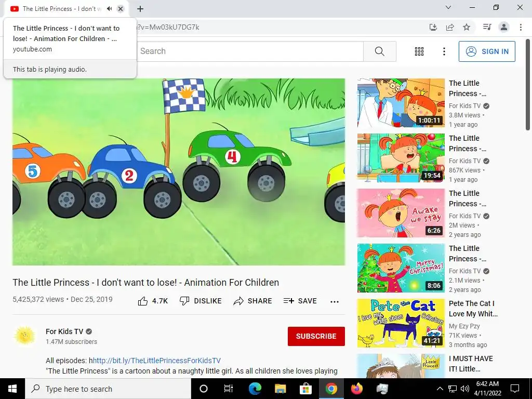Click the video player with racing cars
This screenshot has height=399, width=532.
pos(179,171)
